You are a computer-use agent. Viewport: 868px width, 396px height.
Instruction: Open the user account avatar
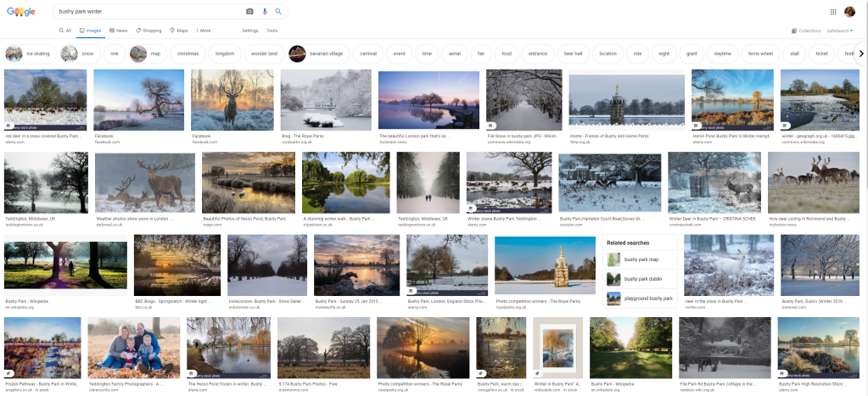(x=849, y=12)
